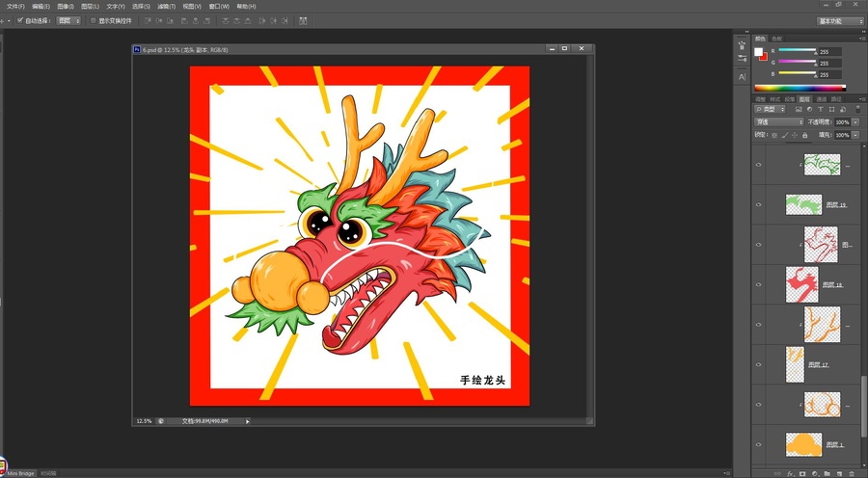Screen dimensions: 868x478
Task: Hide layer 图层 17 with eye icon
Action: click(758, 364)
